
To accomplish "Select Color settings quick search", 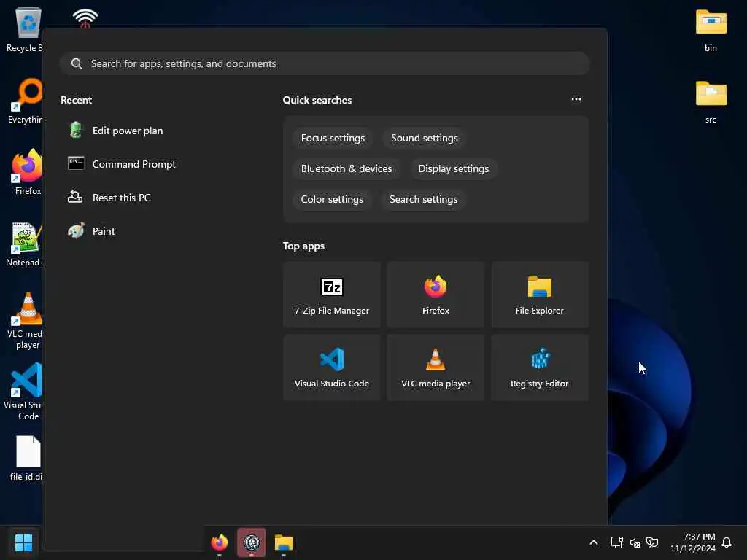I will 332,199.
